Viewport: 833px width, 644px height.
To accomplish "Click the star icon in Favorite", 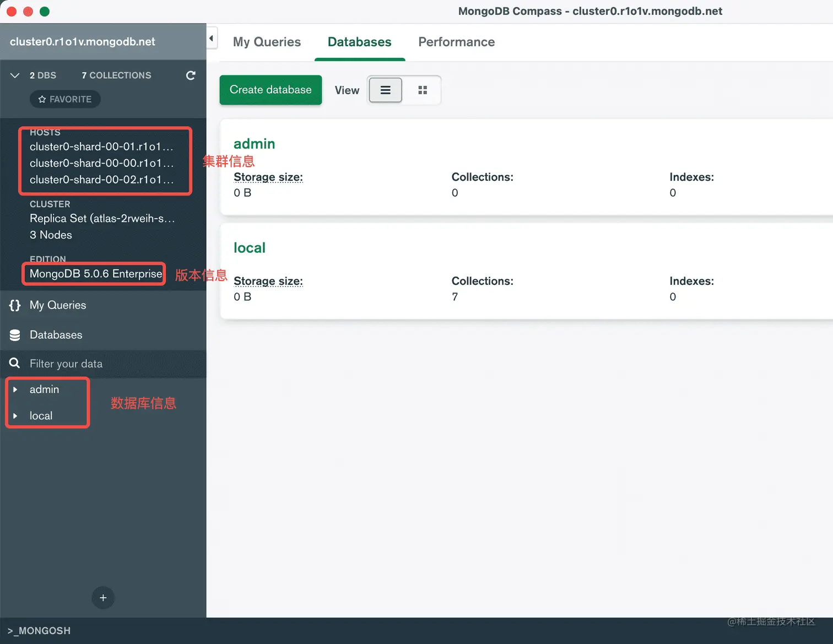I will tap(42, 99).
